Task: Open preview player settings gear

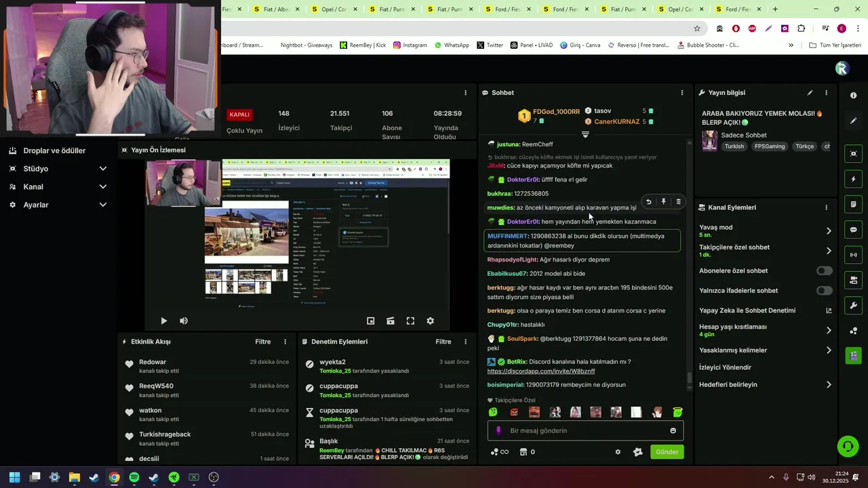Action: [x=430, y=321]
